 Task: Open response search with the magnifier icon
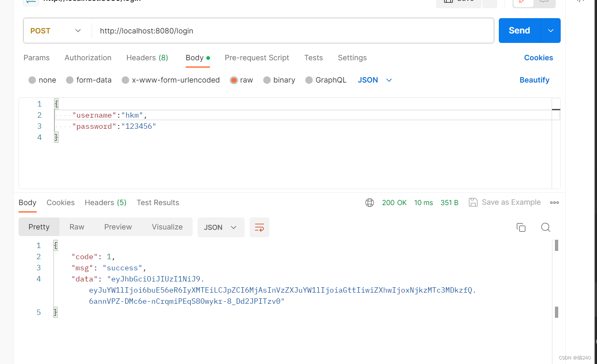pyautogui.click(x=545, y=227)
